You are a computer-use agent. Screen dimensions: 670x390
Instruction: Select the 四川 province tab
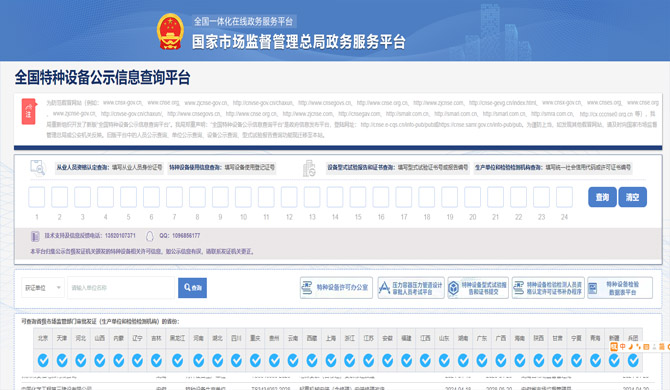pyautogui.click(x=236, y=338)
